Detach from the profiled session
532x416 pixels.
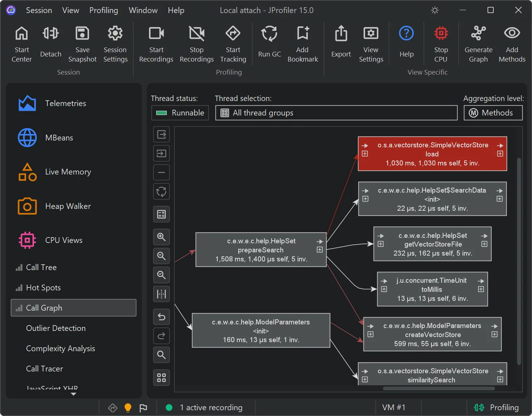tap(51, 43)
